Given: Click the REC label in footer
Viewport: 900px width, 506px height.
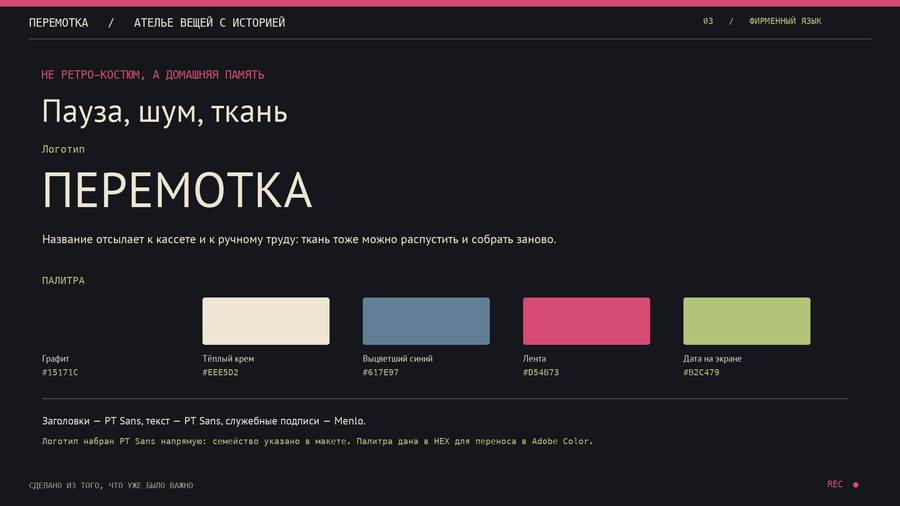Looking at the screenshot, I should click(835, 484).
